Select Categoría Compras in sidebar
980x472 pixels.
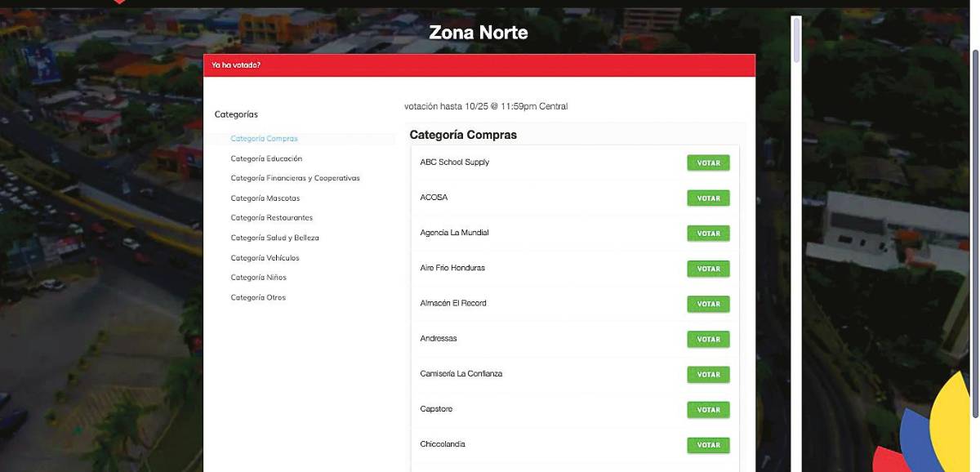pyautogui.click(x=264, y=139)
